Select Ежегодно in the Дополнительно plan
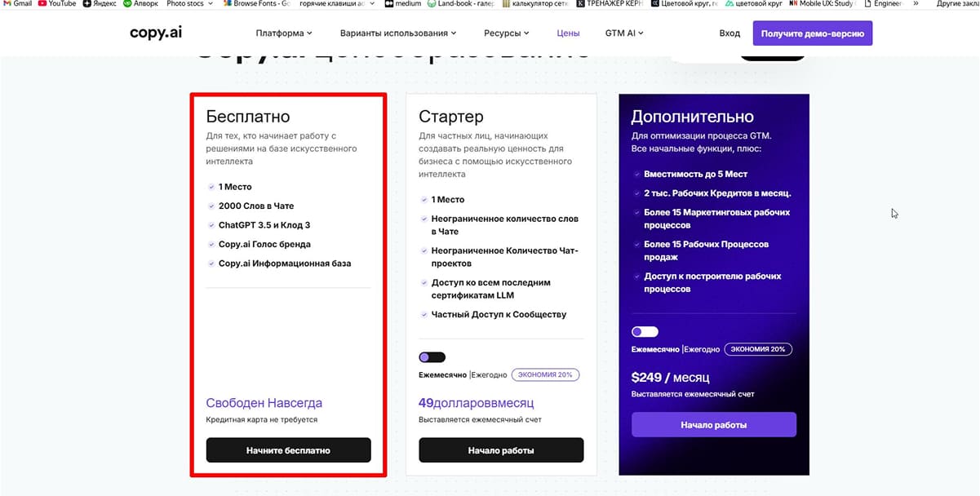This screenshot has height=496, width=980. 702,349
